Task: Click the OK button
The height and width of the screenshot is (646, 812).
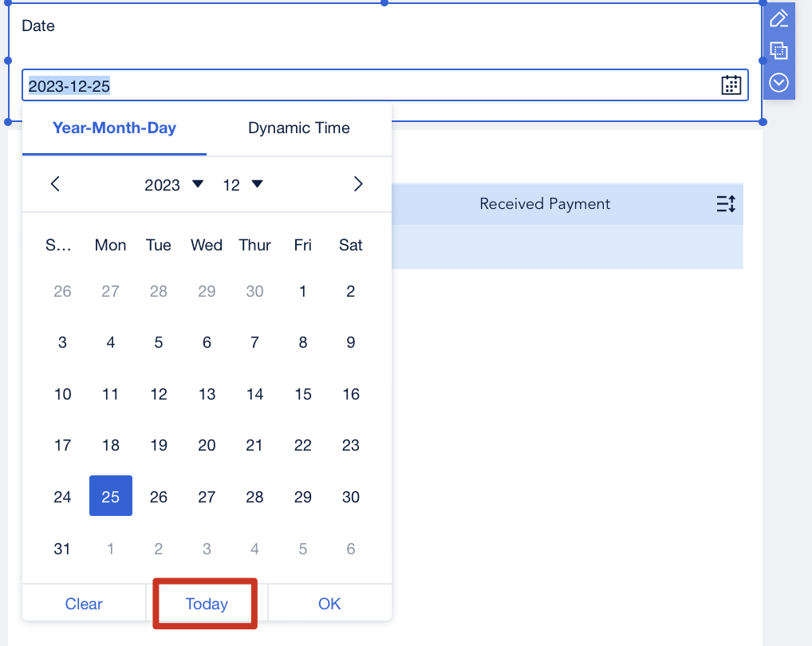Action: tap(329, 604)
